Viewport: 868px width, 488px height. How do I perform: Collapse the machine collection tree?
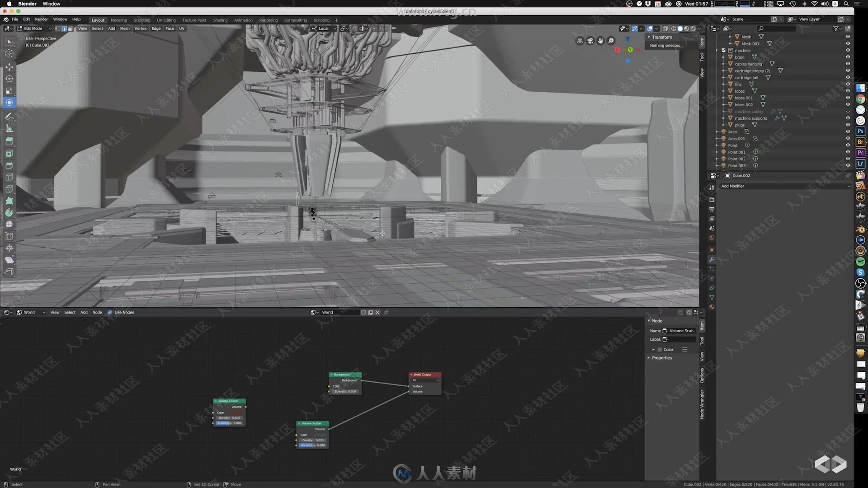click(x=717, y=50)
